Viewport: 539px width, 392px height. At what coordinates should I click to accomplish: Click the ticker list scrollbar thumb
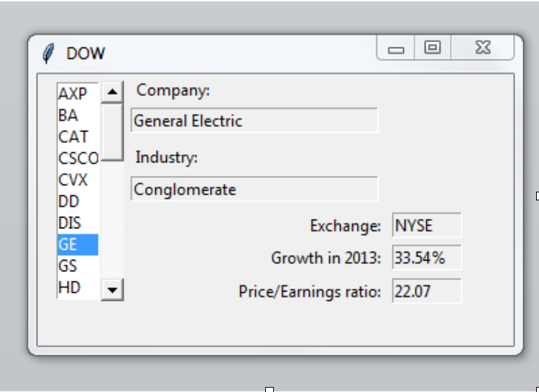[112, 131]
